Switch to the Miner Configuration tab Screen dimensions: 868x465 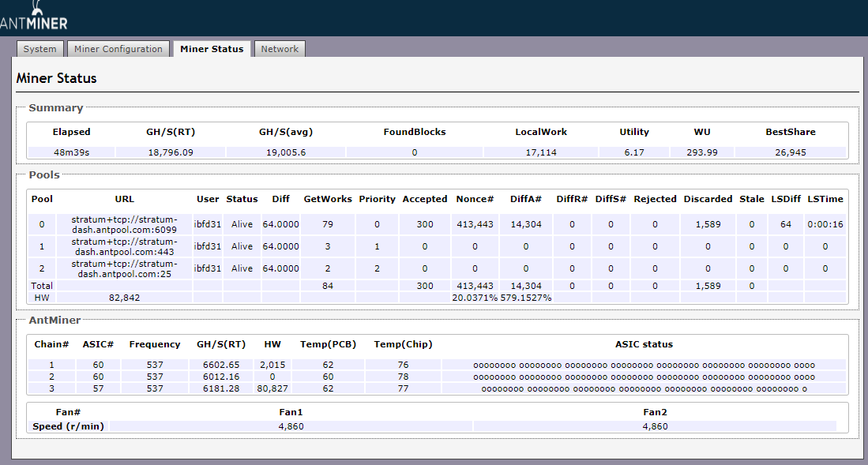[118, 49]
